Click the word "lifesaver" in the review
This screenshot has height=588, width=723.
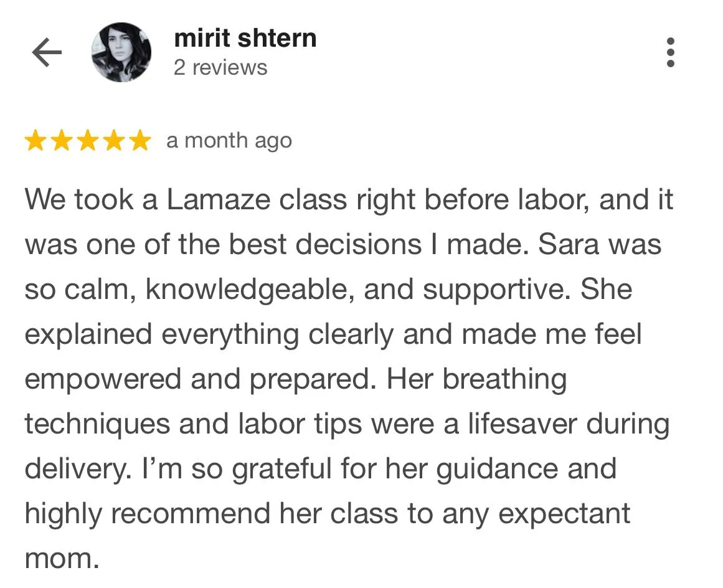519,424
